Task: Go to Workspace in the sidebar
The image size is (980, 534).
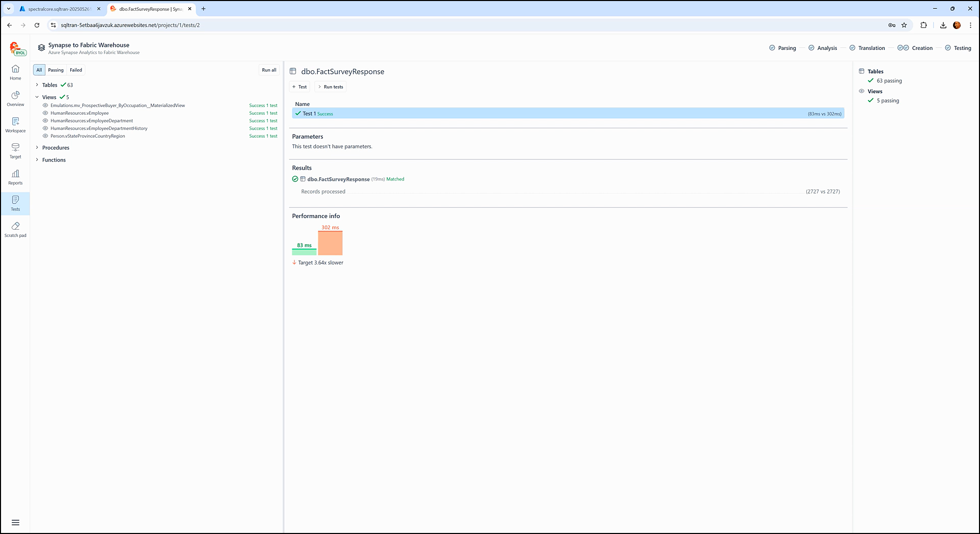Action: 15,124
